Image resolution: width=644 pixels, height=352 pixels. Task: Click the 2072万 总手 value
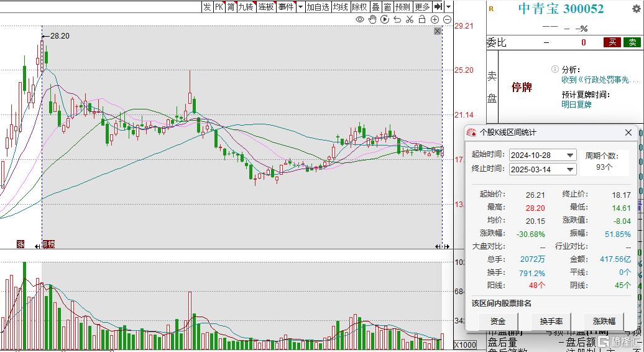[533, 259]
